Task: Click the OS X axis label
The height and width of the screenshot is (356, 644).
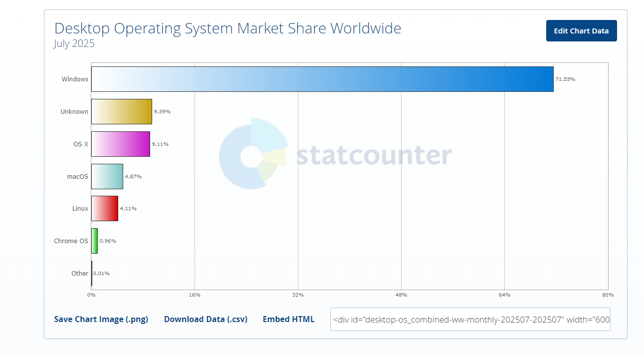Action: pyautogui.click(x=81, y=144)
